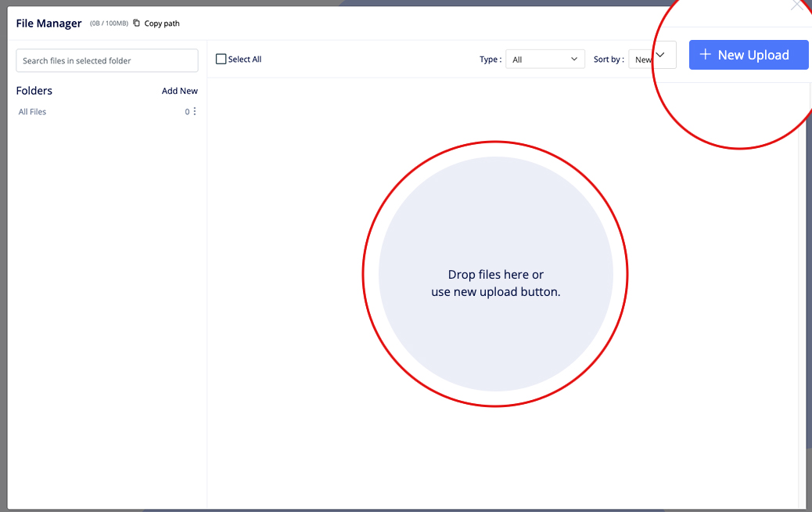Click the Sort by dropdown chevron arrow
The height and width of the screenshot is (512, 812).
(x=660, y=55)
